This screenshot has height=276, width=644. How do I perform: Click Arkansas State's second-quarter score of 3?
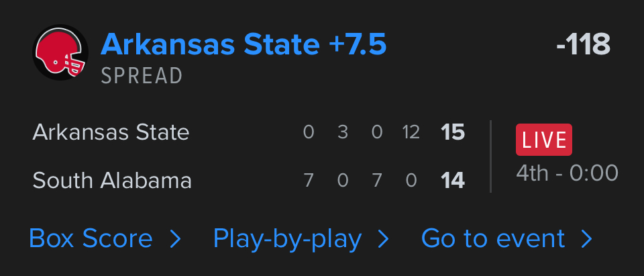(343, 132)
